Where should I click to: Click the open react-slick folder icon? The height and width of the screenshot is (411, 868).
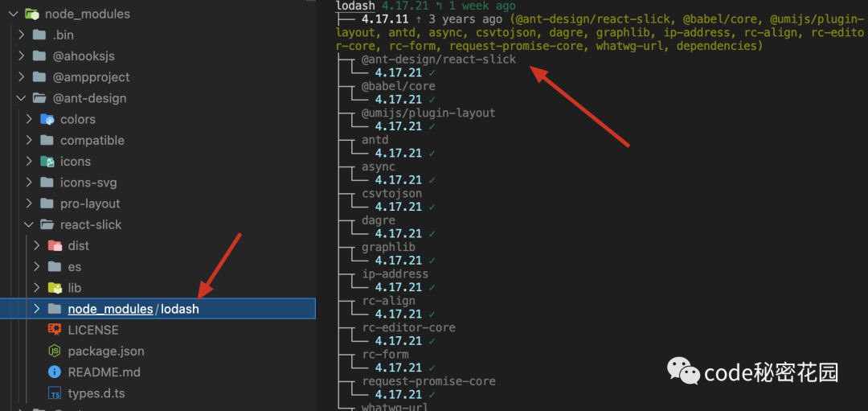[x=47, y=224]
